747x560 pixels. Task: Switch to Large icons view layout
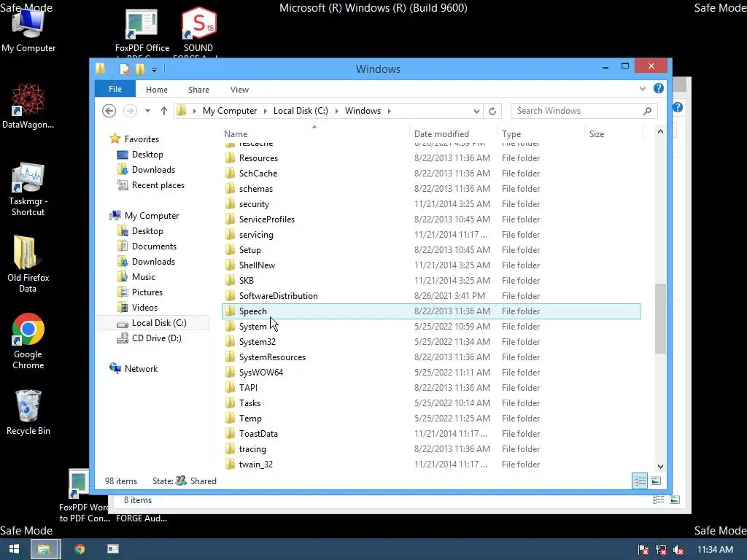[656, 481]
